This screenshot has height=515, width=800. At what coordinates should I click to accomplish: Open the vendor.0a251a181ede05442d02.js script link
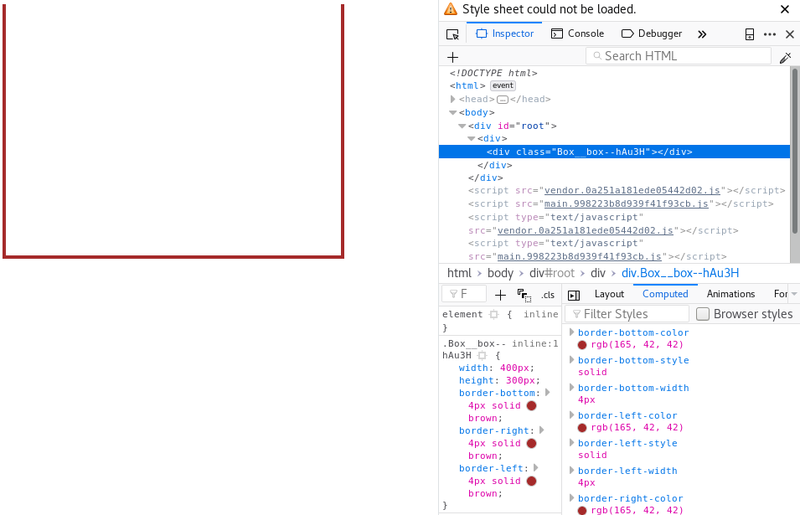point(631,190)
